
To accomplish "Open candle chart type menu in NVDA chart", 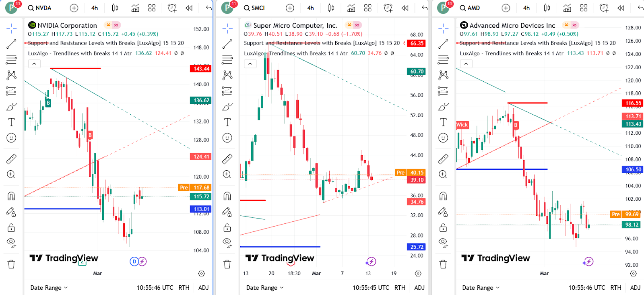I will 115,8.
